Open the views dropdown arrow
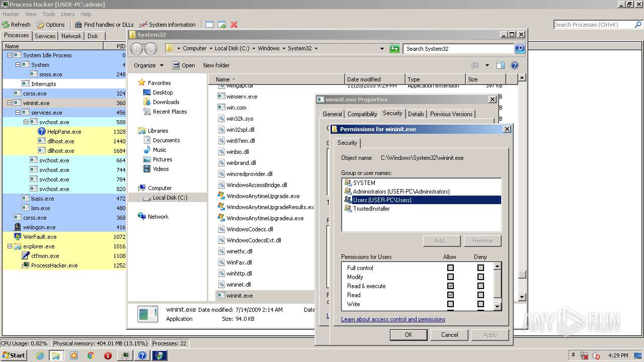 487,65
